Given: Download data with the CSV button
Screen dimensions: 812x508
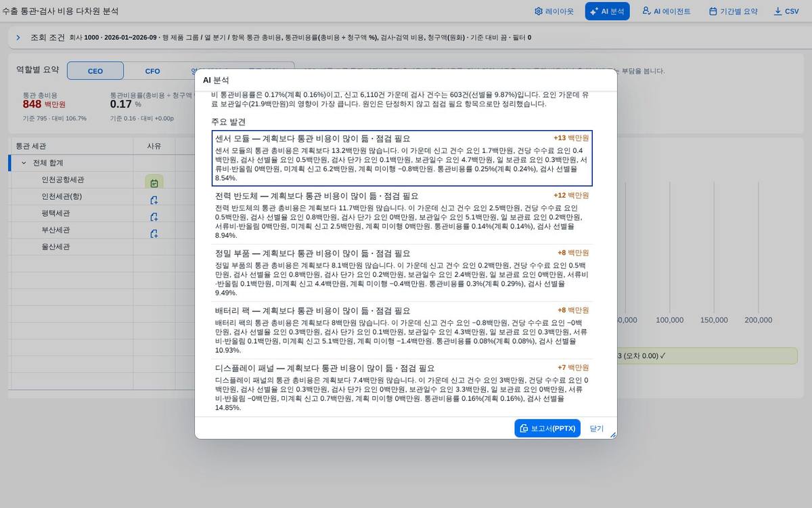Looking at the screenshot, I should (786, 11).
